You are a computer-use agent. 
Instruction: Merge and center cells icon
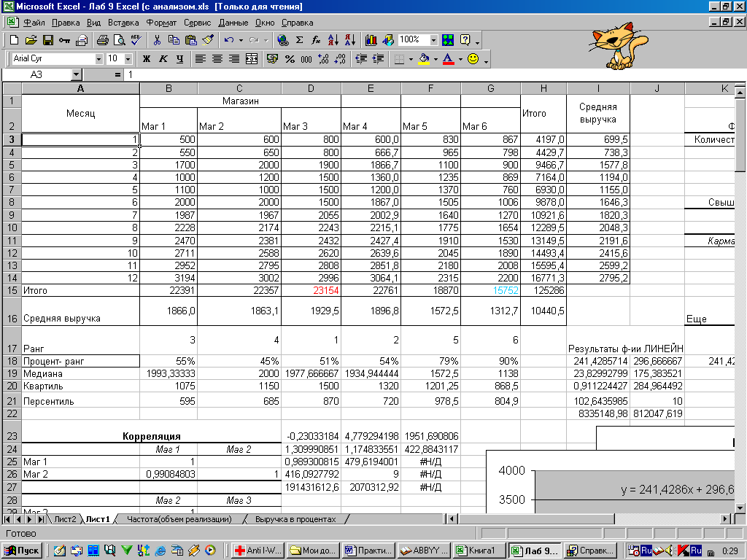pos(252,58)
